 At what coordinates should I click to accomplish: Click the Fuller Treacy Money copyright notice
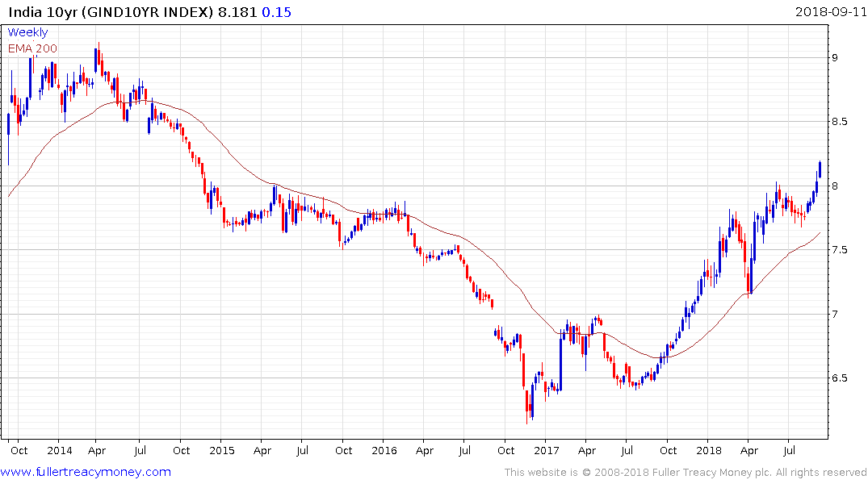pos(686,473)
